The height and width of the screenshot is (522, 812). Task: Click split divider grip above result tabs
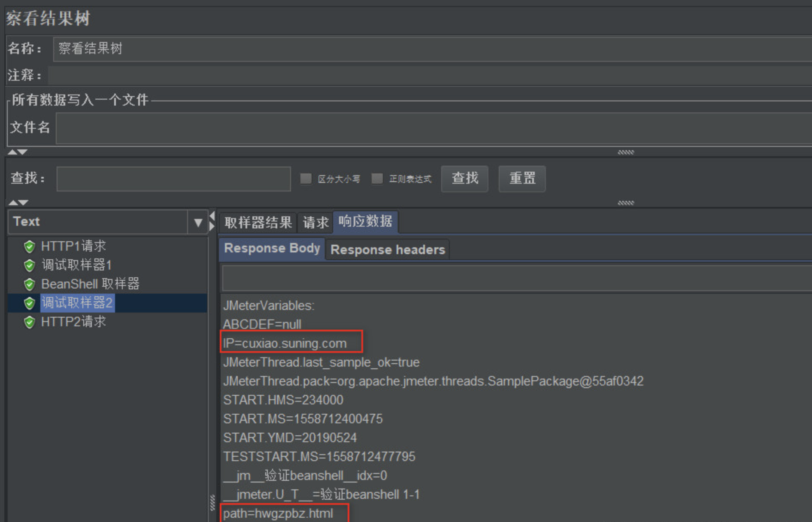(x=626, y=203)
